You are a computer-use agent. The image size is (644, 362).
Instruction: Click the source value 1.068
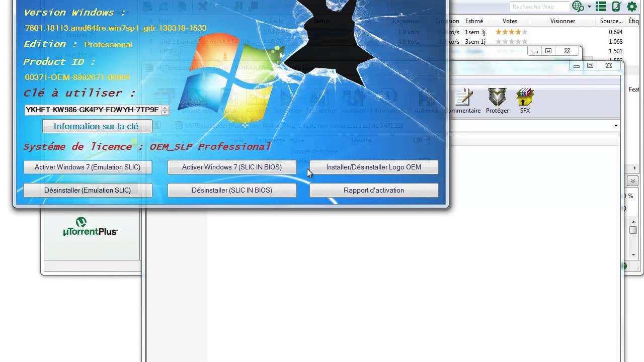tap(616, 42)
